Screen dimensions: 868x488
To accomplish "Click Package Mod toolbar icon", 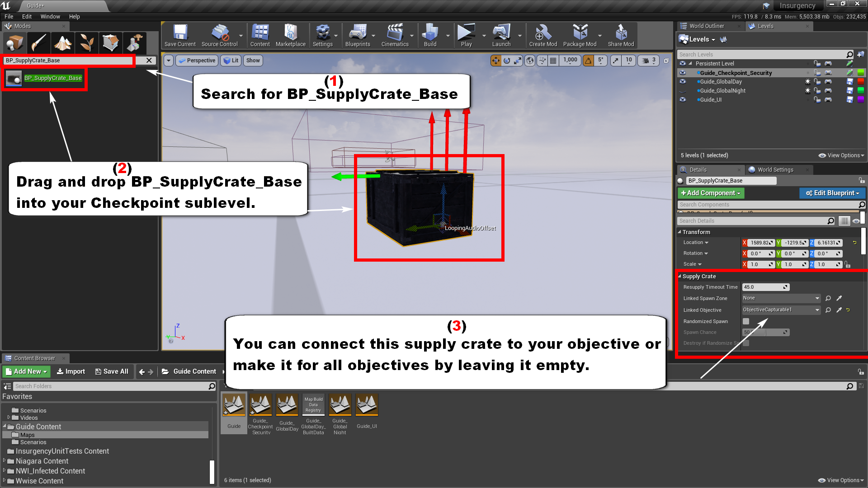I will pyautogui.click(x=580, y=36).
